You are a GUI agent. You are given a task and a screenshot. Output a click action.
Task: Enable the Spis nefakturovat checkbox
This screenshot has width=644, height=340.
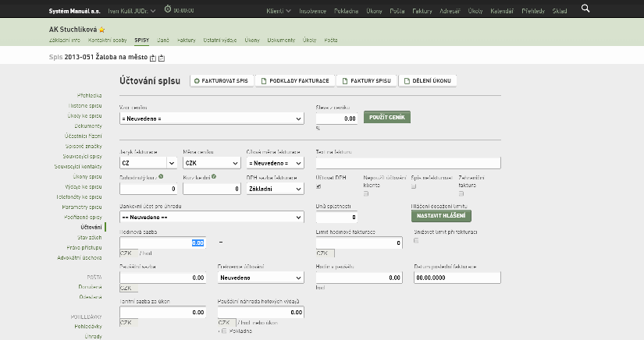coord(414,186)
